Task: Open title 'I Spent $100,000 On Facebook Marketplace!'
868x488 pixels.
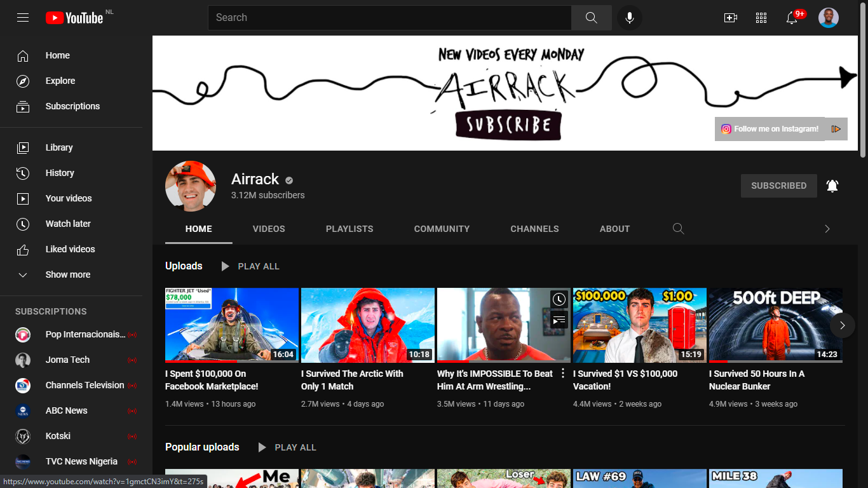Action: 212,380
